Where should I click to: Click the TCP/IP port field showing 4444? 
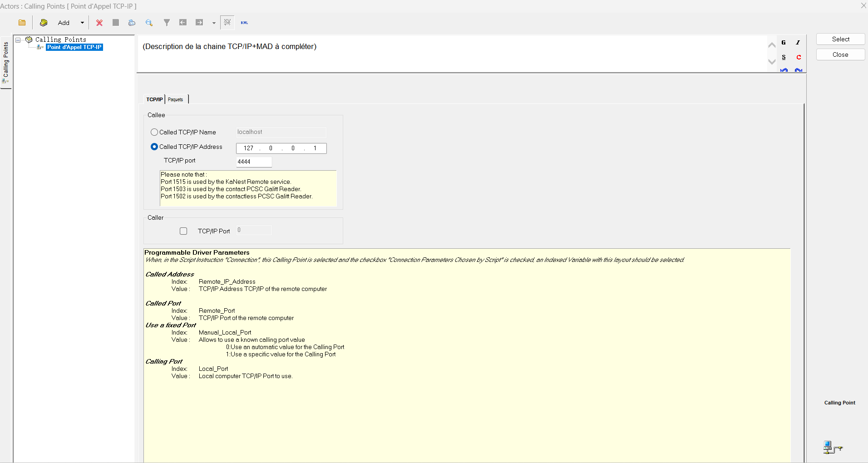click(254, 162)
